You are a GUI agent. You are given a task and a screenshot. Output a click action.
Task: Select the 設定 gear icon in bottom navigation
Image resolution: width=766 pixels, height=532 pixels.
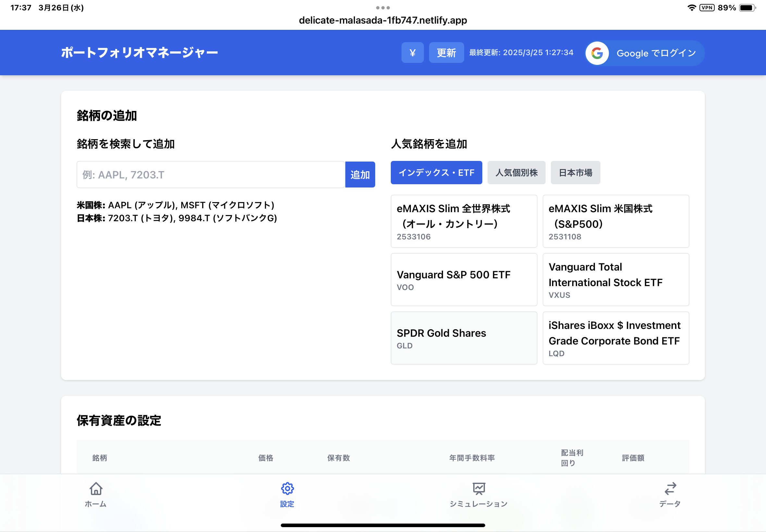coord(287,489)
